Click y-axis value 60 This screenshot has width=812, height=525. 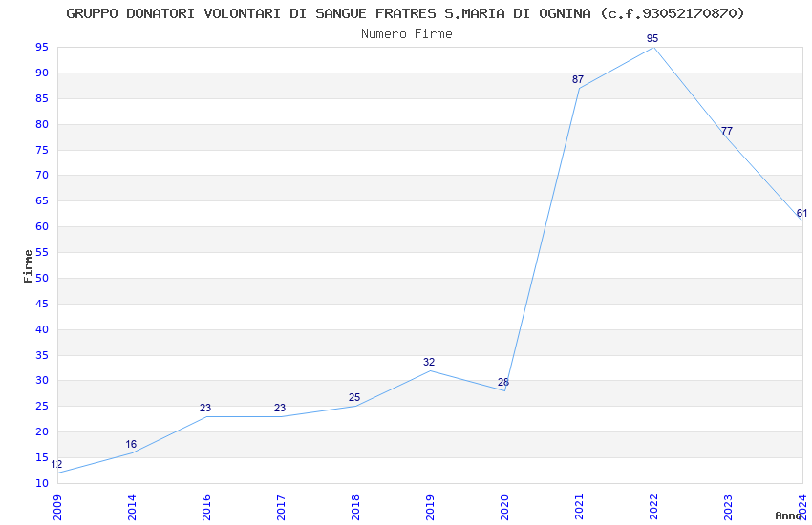42,226
